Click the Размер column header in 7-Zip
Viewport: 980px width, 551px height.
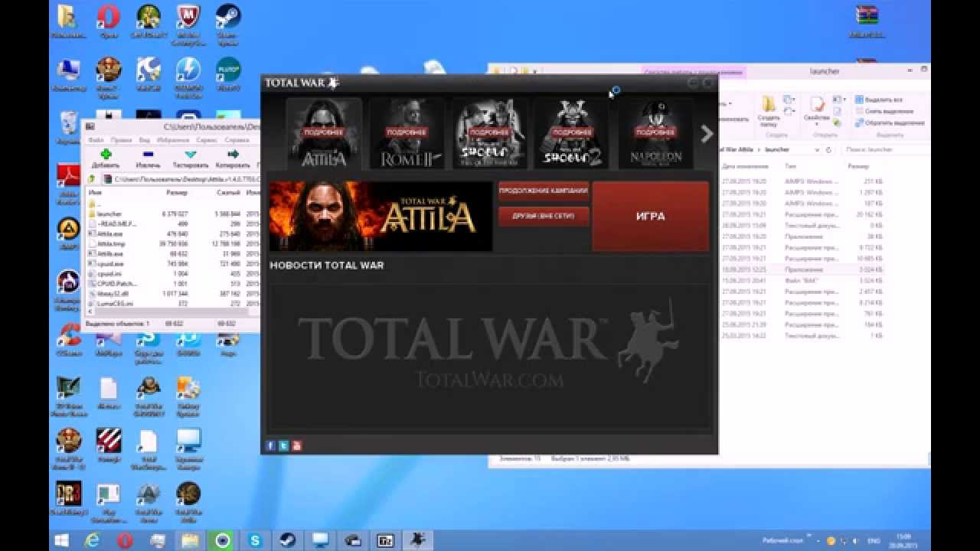point(176,193)
